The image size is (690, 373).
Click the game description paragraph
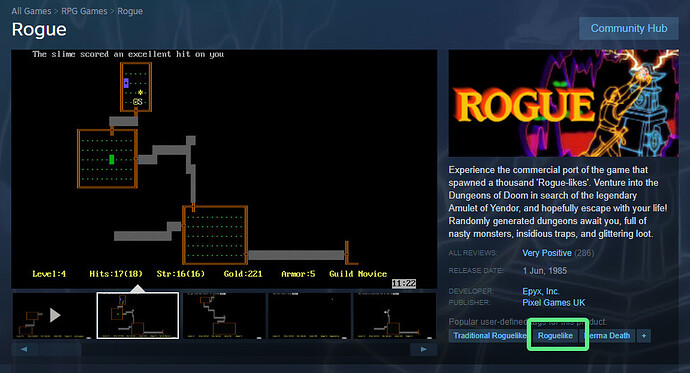558,201
